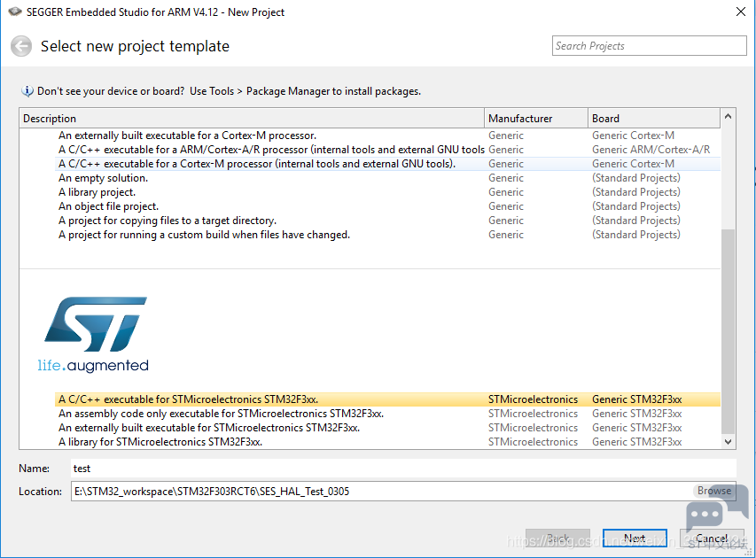Click 'Select new project template' heading
The height and width of the screenshot is (558, 756).
click(135, 46)
